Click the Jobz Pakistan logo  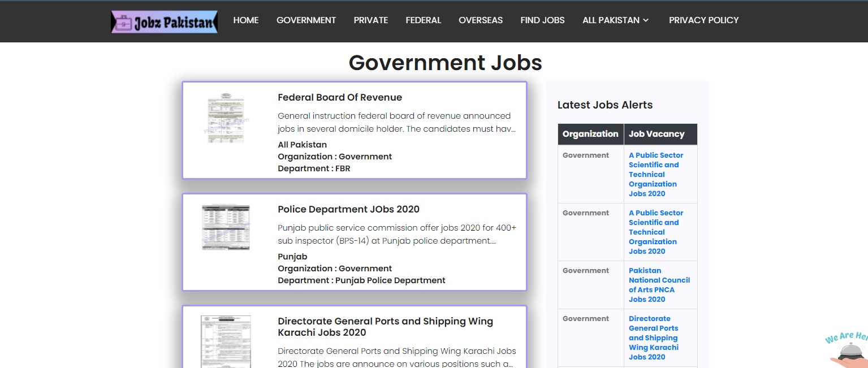click(163, 21)
